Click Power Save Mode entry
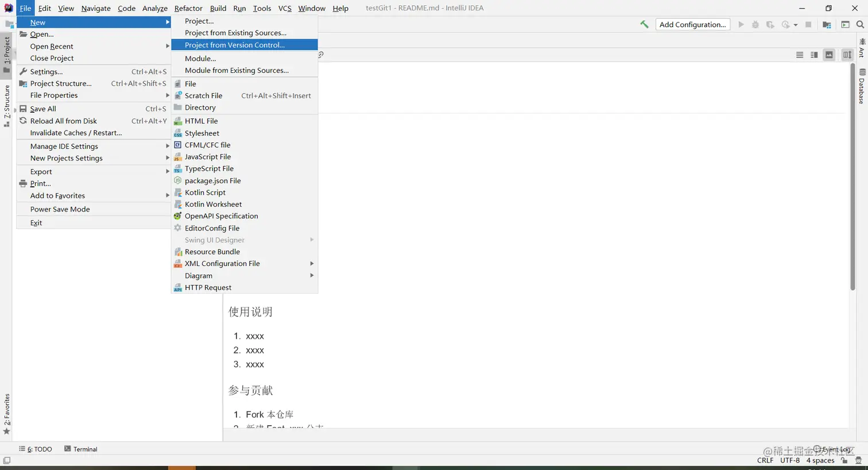868x470 pixels. point(94,209)
